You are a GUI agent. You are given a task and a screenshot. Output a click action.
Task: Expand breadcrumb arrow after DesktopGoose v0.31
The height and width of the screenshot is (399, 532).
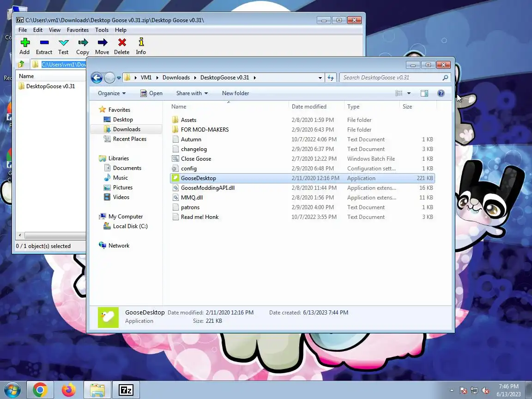tap(254, 78)
